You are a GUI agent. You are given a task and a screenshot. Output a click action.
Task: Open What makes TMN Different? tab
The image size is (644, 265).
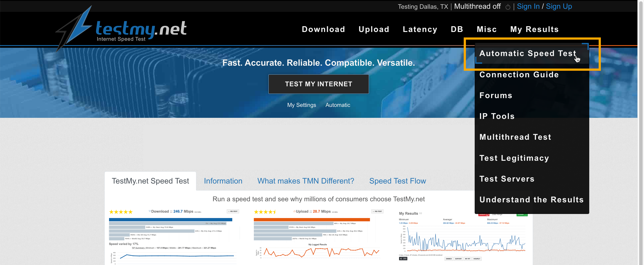coord(306,181)
